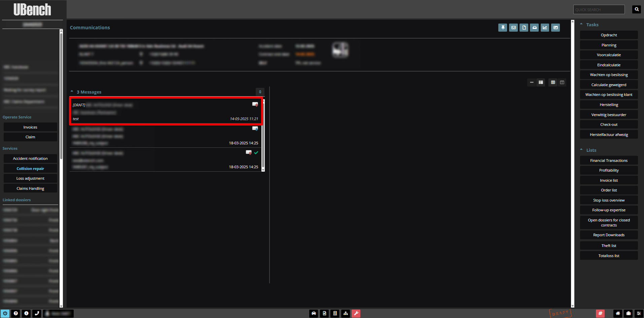Click the car icon in bottom bar

(314, 313)
